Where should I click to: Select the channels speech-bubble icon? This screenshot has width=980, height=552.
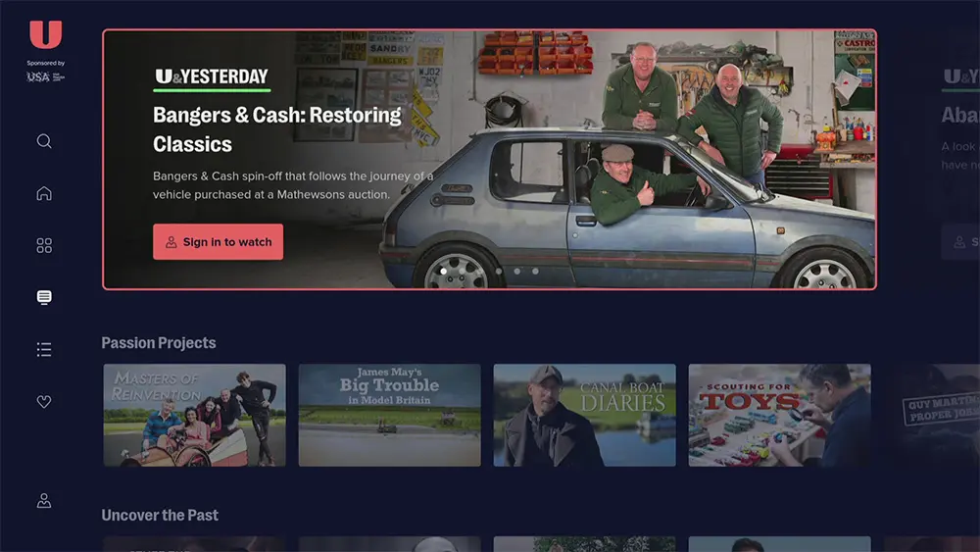(44, 297)
